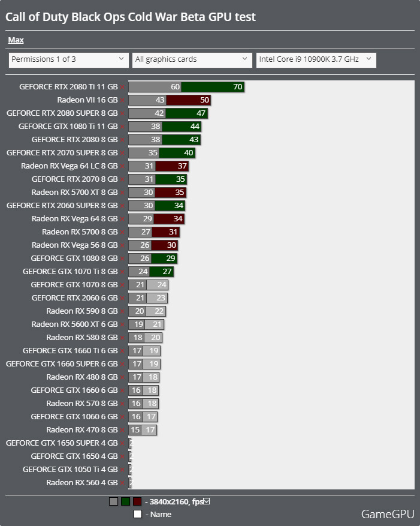Click red x beside GEFORCE GTX 1650 SUPER 4 GB
The height and width of the screenshot is (526, 420).
coord(122,443)
